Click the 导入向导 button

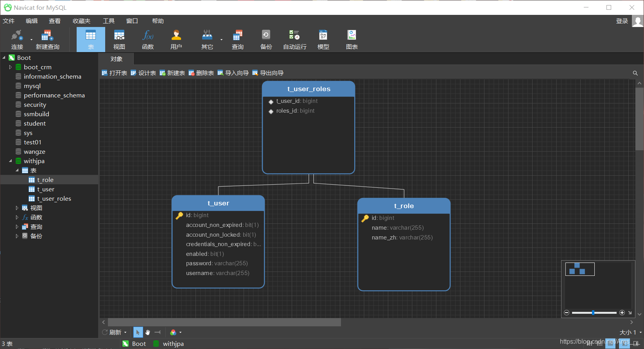pyautogui.click(x=233, y=73)
